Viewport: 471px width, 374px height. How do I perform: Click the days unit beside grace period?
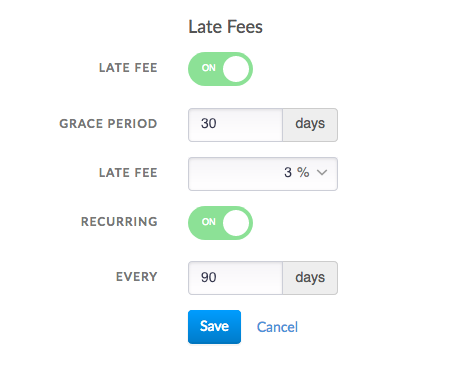click(310, 125)
